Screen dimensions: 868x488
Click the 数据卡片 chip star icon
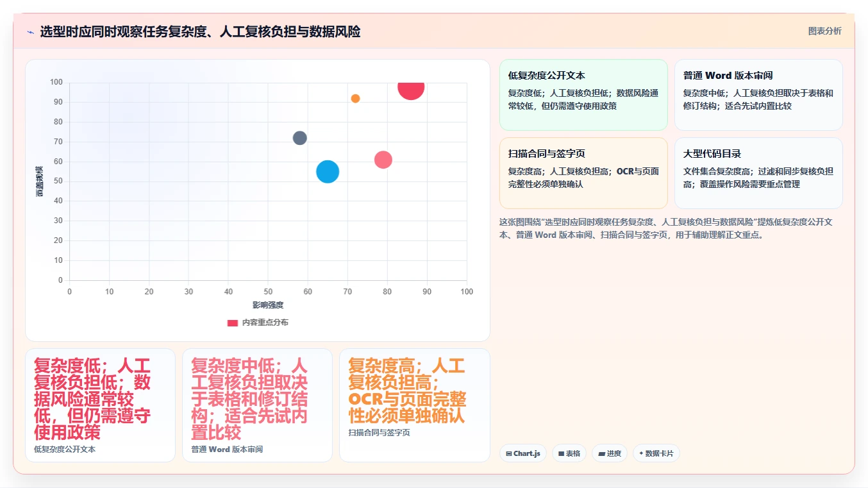tap(641, 453)
